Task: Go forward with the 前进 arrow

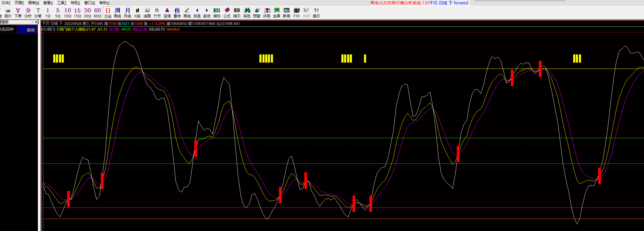Action: [207, 13]
